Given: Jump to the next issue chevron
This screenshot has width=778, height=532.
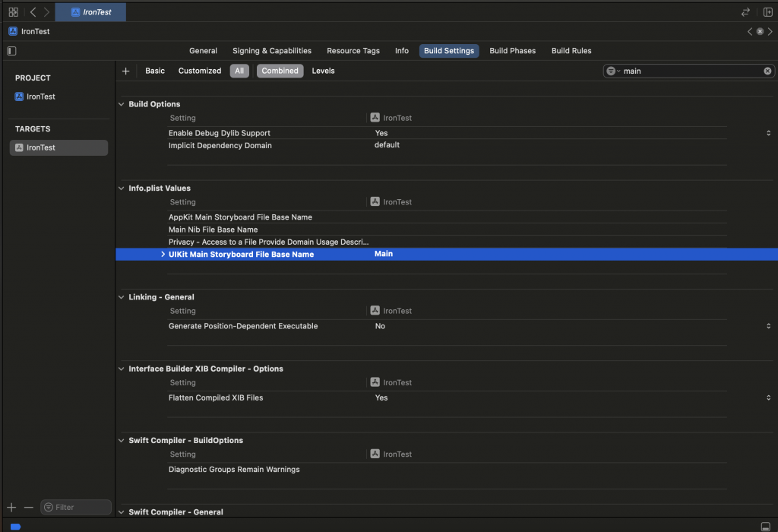Looking at the screenshot, I should point(770,31).
